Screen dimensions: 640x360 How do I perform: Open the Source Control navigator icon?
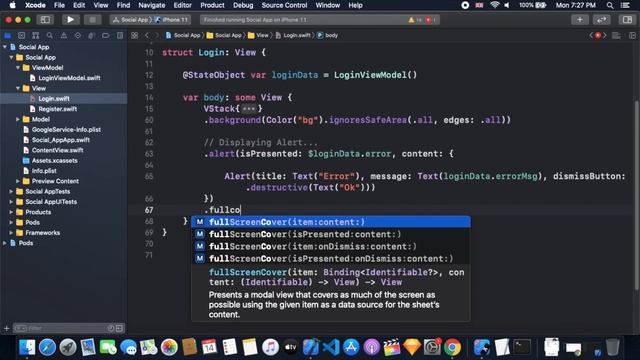point(22,36)
